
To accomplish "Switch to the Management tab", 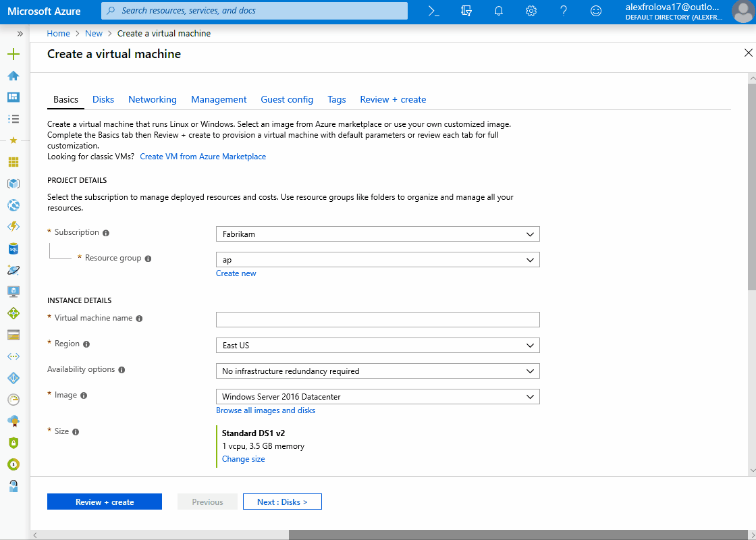I will point(219,99).
